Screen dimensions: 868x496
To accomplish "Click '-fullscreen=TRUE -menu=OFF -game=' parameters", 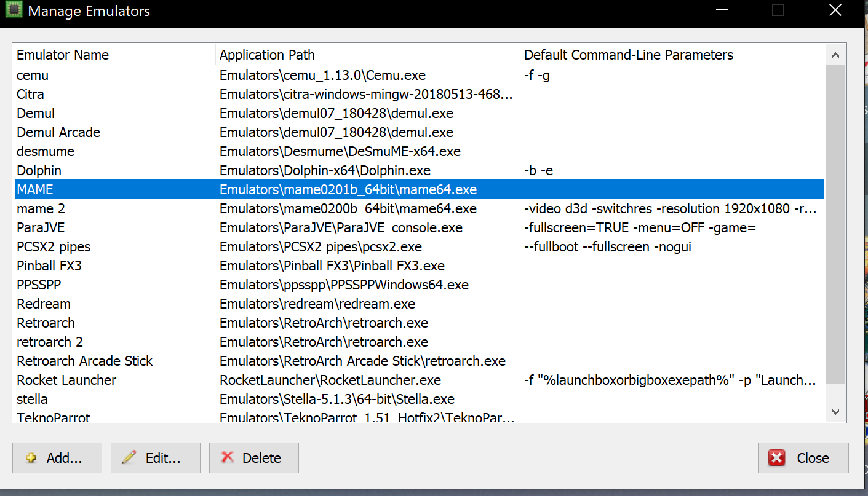I will 640,227.
